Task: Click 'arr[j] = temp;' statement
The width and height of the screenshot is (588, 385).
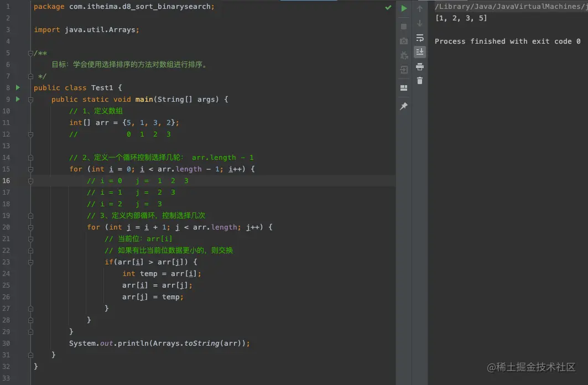Action: point(153,297)
